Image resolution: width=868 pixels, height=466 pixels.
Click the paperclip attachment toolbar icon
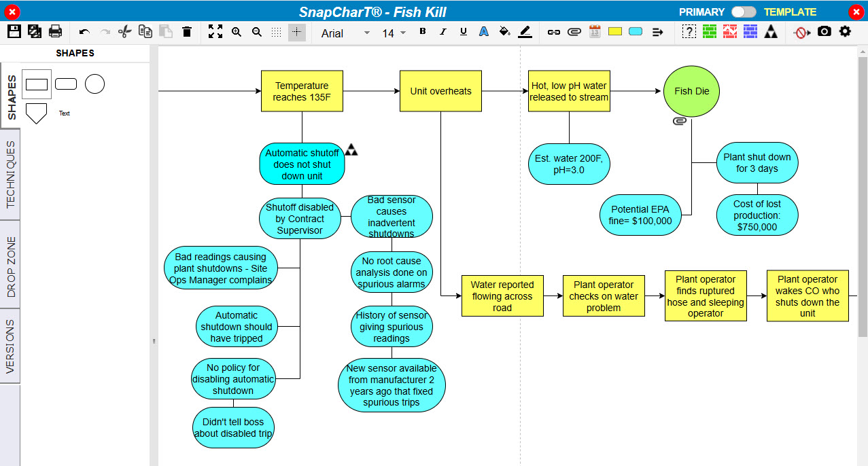pyautogui.click(x=574, y=31)
